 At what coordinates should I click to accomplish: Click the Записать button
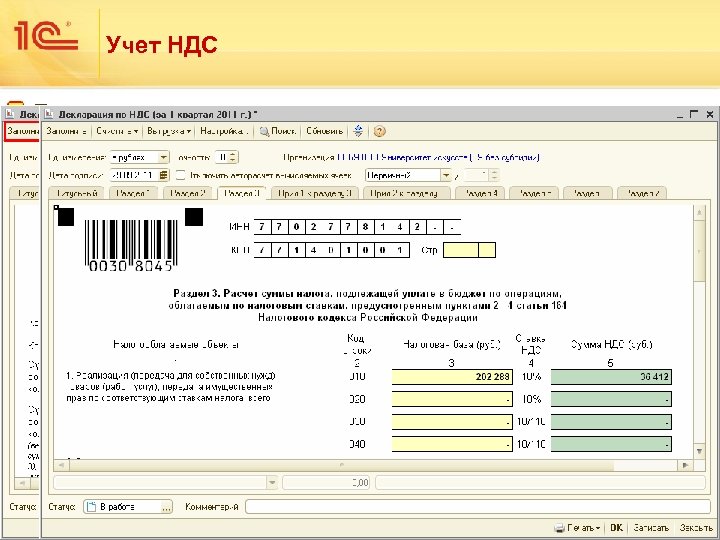651,528
